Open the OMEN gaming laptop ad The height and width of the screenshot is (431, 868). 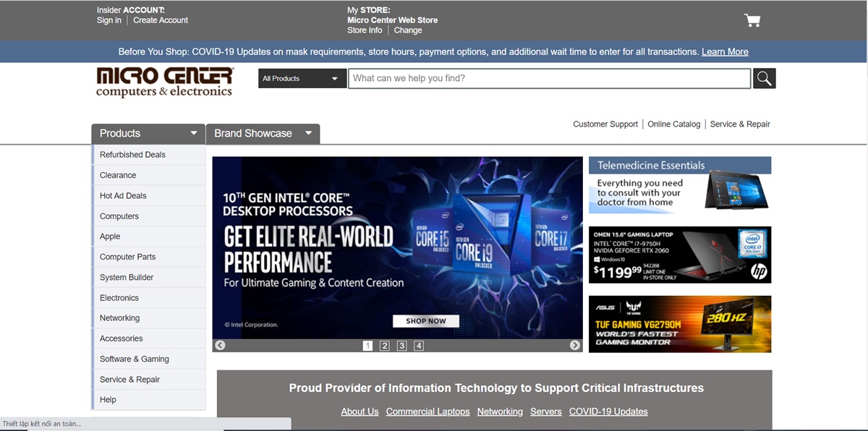pos(679,255)
